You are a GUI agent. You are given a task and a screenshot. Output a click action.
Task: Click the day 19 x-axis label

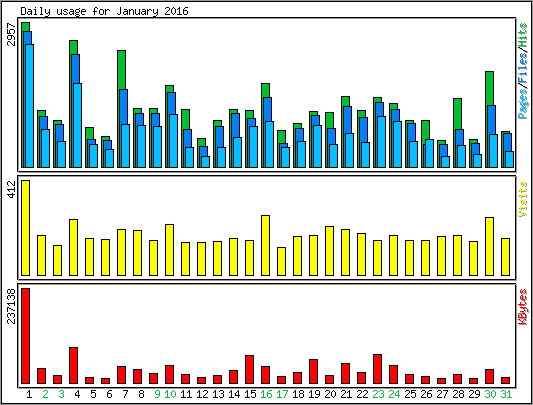coord(314,394)
